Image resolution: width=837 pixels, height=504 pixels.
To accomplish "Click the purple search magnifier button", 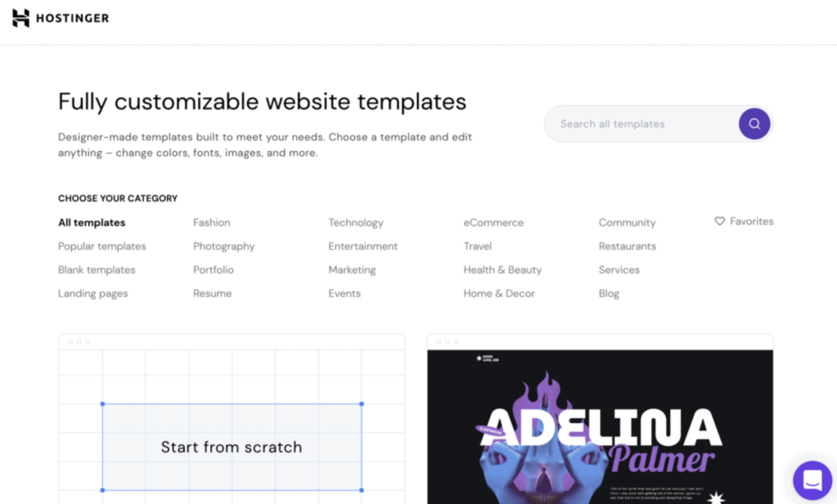I will coord(754,124).
